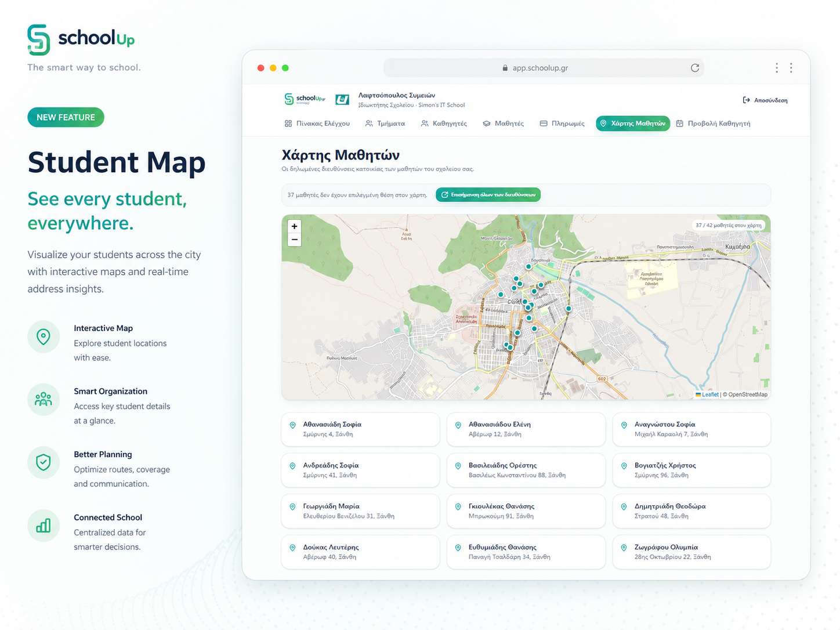Click the 37 / 42 μαθητές στον χάρτη label
Screen dimensions: 840x630
(x=729, y=225)
